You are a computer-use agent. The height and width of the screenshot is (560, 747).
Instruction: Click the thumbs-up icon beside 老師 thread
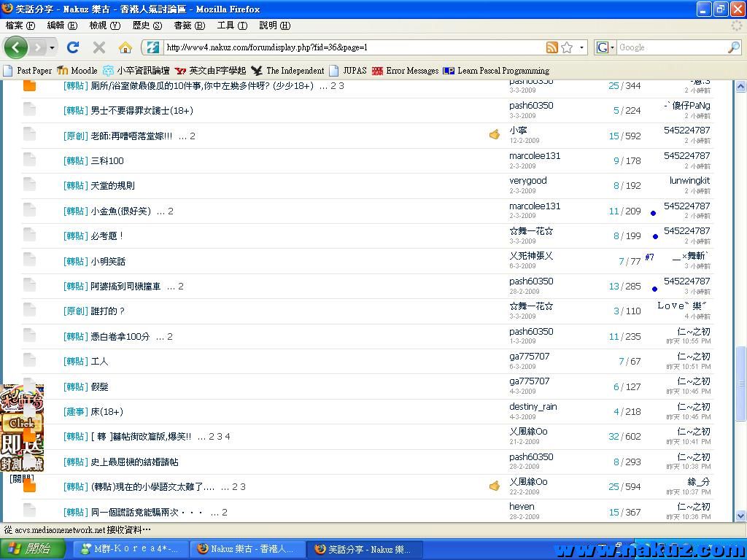pos(495,135)
